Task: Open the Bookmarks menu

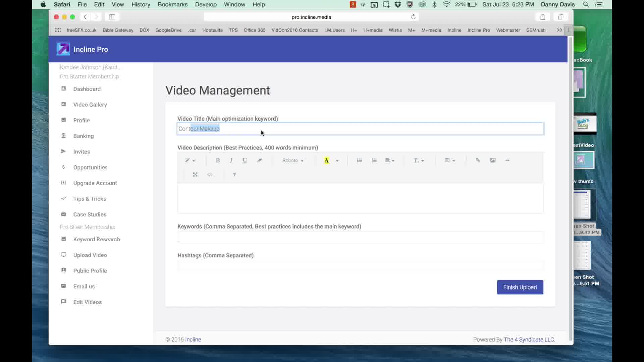Action: pyautogui.click(x=172, y=4)
